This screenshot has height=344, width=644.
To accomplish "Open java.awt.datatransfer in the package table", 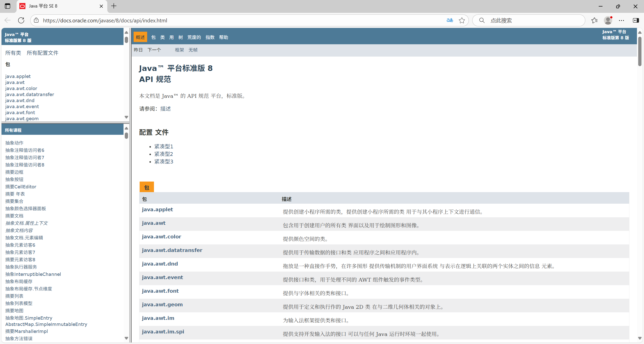I will point(172,250).
